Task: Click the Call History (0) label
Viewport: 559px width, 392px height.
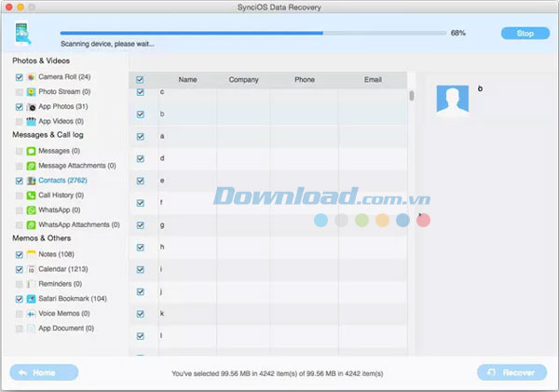Action: (x=61, y=196)
